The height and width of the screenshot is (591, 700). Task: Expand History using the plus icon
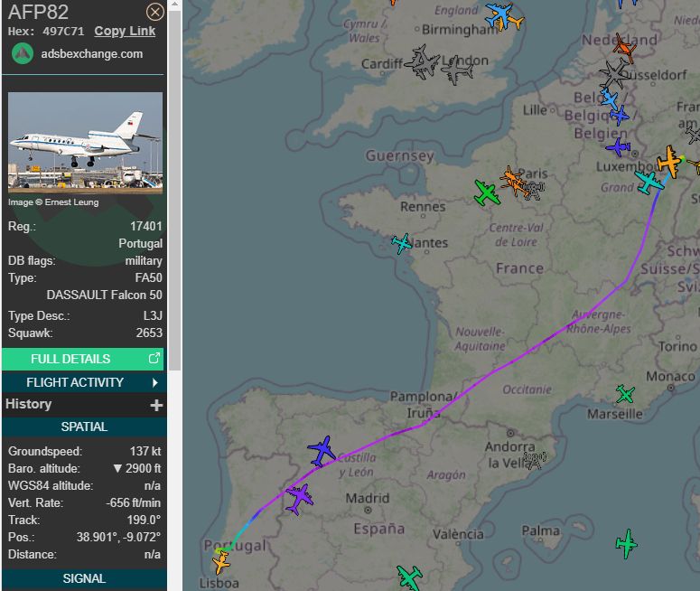pyautogui.click(x=156, y=405)
